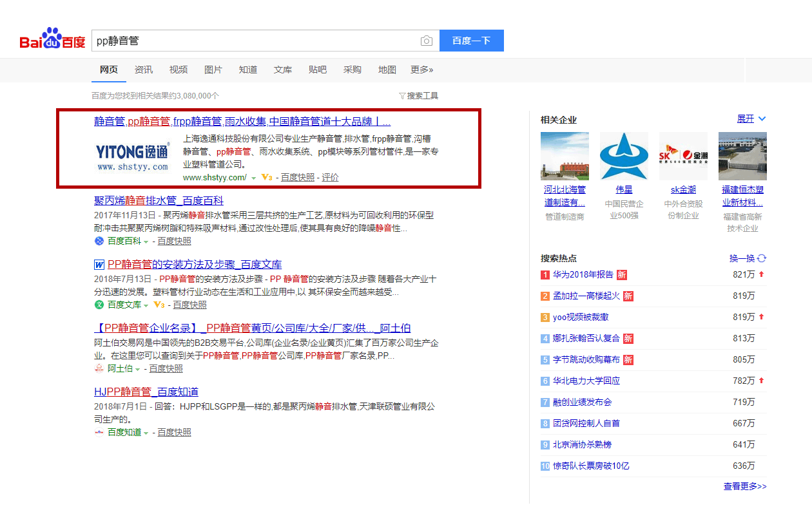Open the 聚丙烯静音排水管_百度百科 result
The height and width of the screenshot is (521, 812).
[x=159, y=201]
